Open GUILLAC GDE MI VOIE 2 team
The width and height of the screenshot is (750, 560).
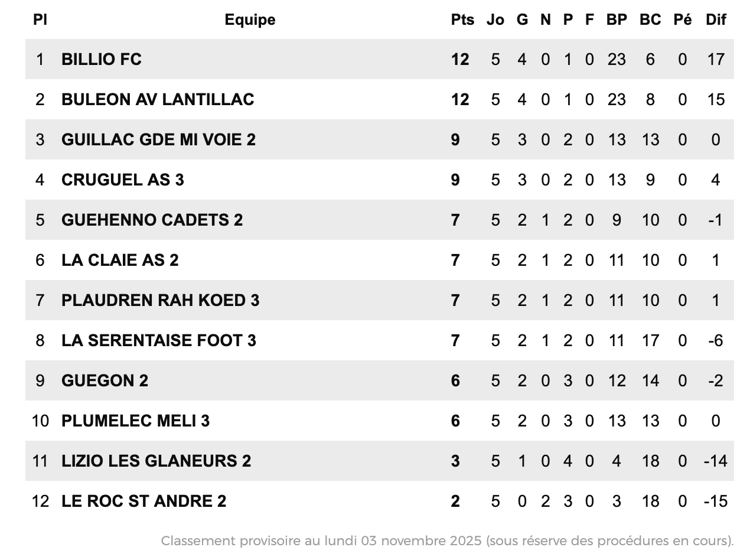(x=158, y=139)
